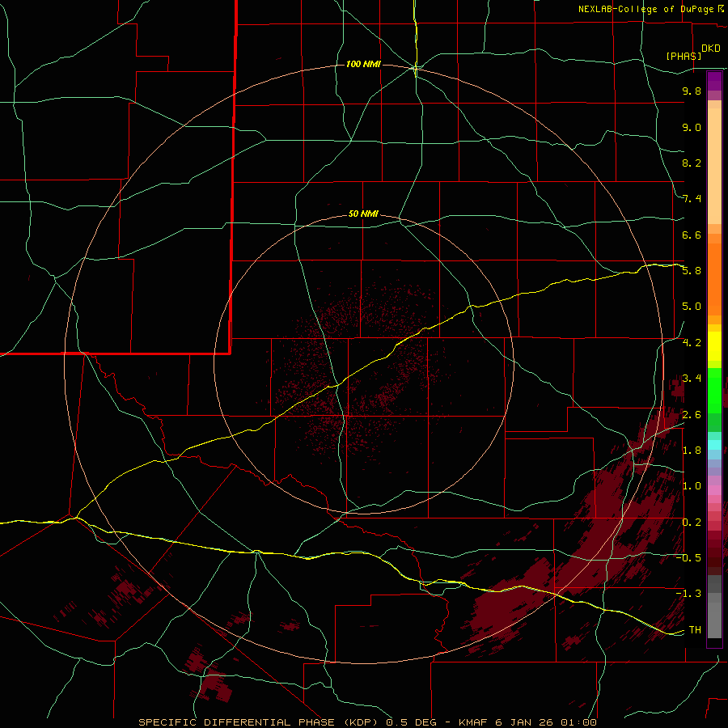728x728 pixels.
Task: Pick the pink color bar segment
Action: click(714, 490)
